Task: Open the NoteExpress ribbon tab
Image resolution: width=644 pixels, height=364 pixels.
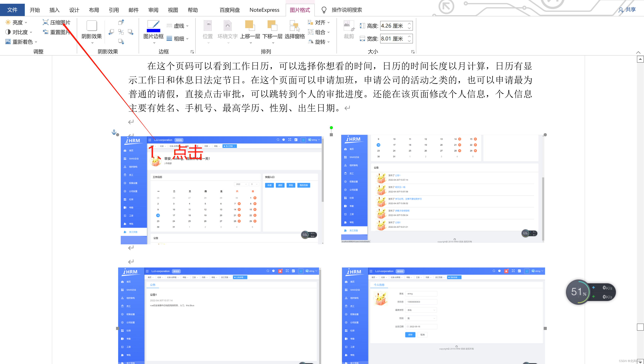Action: click(264, 10)
